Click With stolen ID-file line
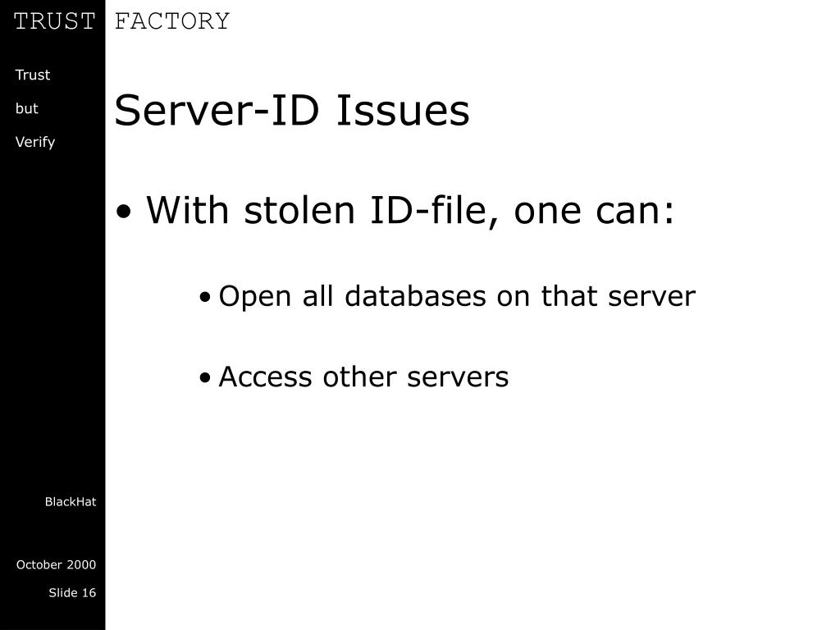The height and width of the screenshot is (630, 840). tap(410, 211)
